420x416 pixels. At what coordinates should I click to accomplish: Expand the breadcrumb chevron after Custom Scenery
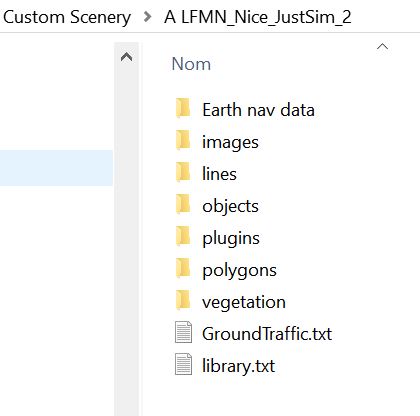147,17
